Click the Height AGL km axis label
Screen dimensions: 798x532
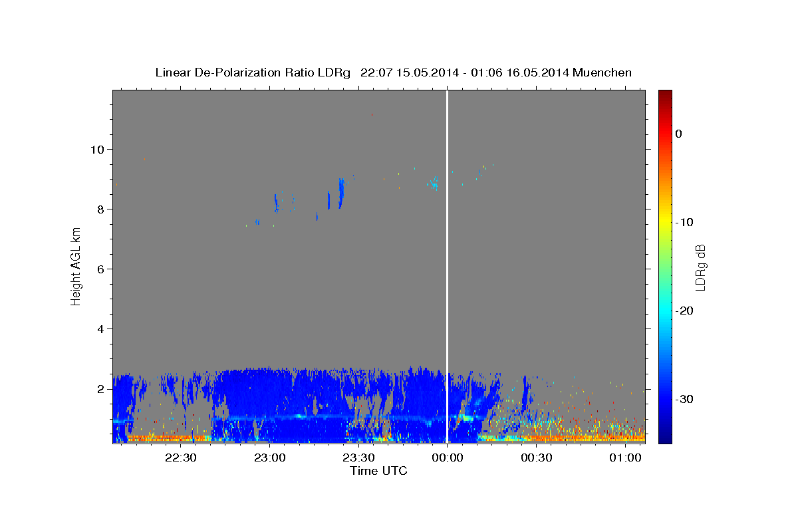[x=76, y=266]
